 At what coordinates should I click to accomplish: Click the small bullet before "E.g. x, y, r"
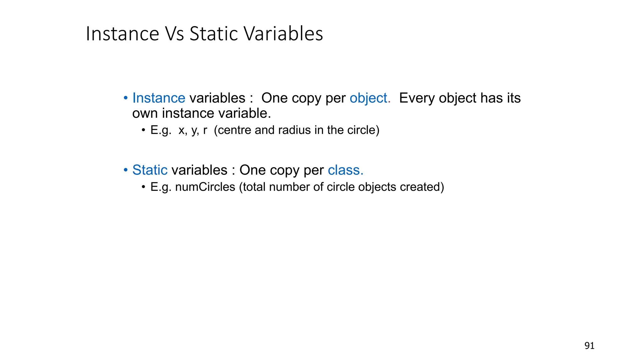(144, 130)
